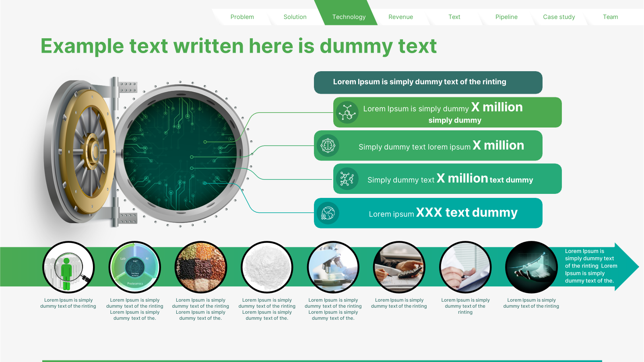
Task: Click the brain icon in second bar
Action: pos(328,146)
